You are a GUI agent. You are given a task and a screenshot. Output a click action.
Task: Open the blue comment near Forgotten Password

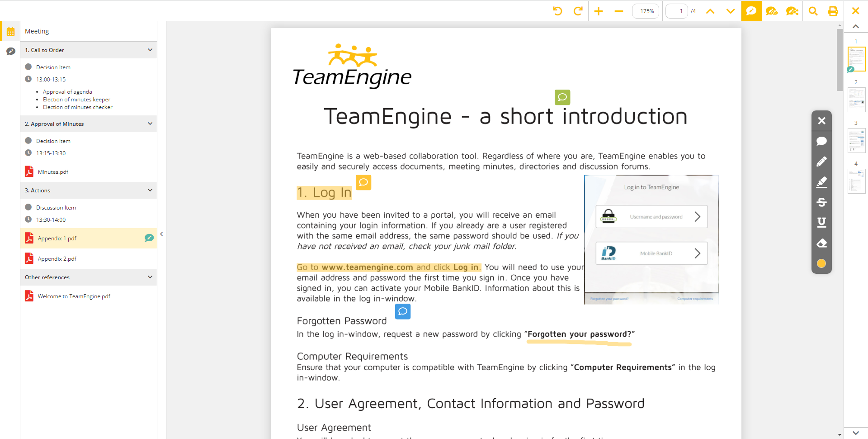pos(403,311)
